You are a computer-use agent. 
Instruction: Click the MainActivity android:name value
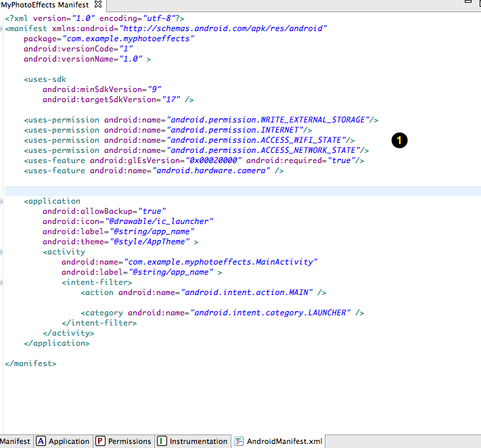click(221, 262)
